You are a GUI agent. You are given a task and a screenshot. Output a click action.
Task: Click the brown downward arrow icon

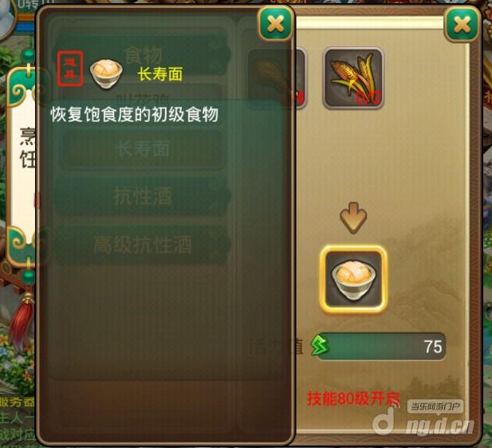(353, 217)
